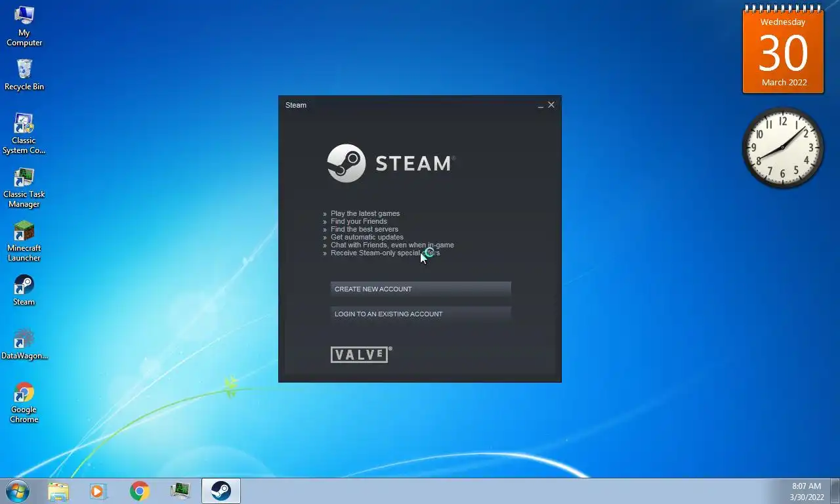Click 'Chat with Friends, even when in-game' text
840x504 pixels.
pos(392,245)
